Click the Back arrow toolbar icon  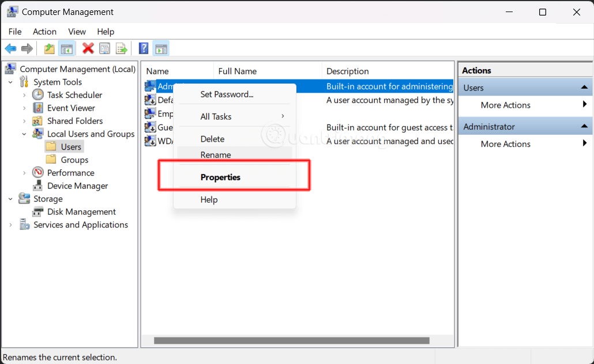click(10, 48)
